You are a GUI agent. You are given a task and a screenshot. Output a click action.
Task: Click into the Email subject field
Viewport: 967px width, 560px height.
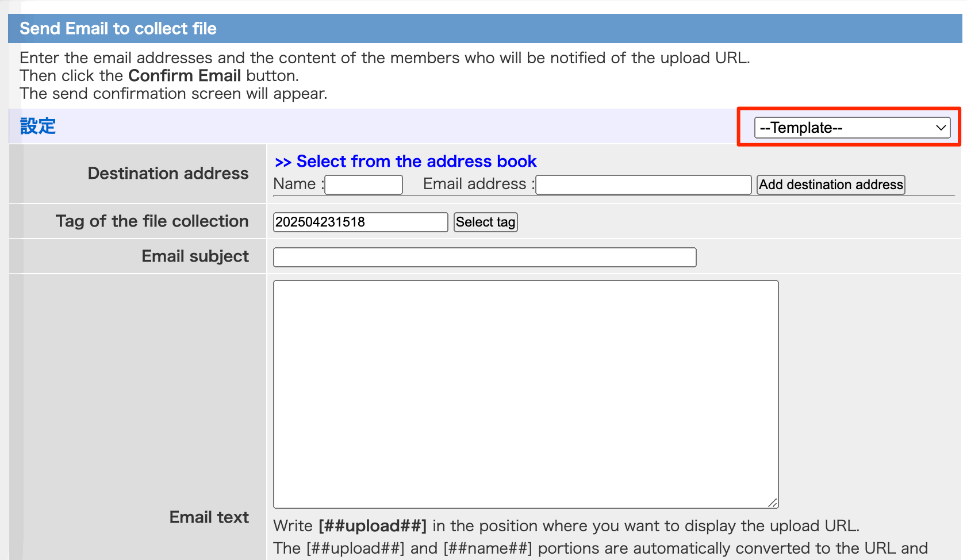click(484, 258)
